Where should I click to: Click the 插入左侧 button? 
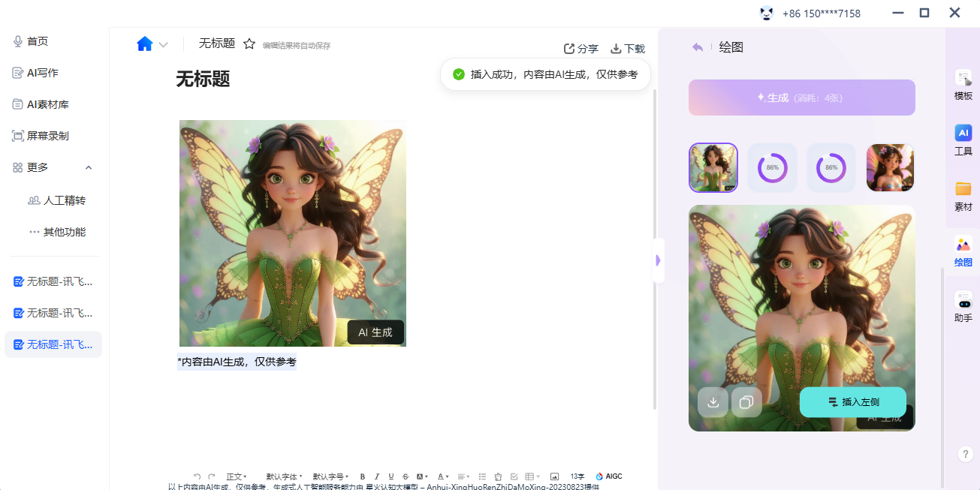[852, 402]
